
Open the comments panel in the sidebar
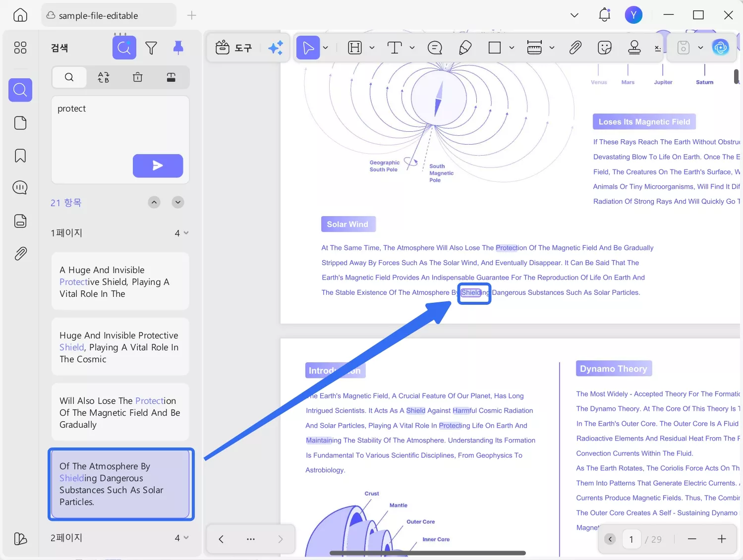click(x=20, y=188)
